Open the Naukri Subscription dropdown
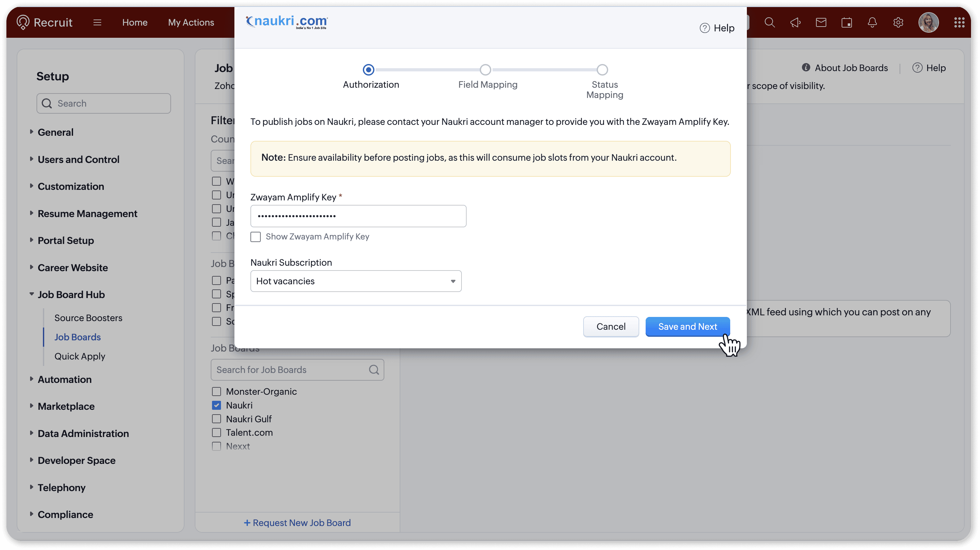Screen dimensions: 980x550 (x=356, y=281)
